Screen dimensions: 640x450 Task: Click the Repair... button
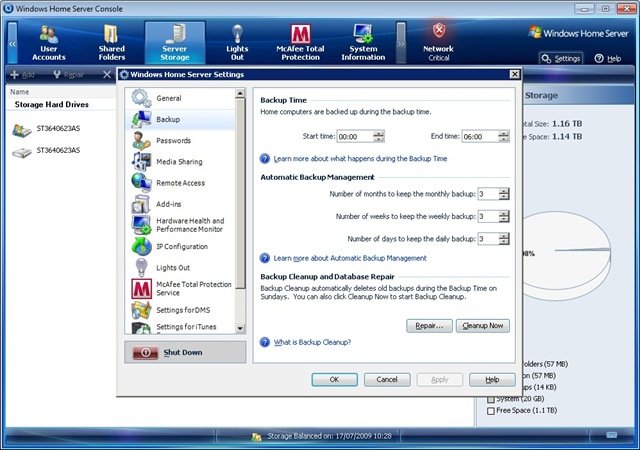(429, 325)
